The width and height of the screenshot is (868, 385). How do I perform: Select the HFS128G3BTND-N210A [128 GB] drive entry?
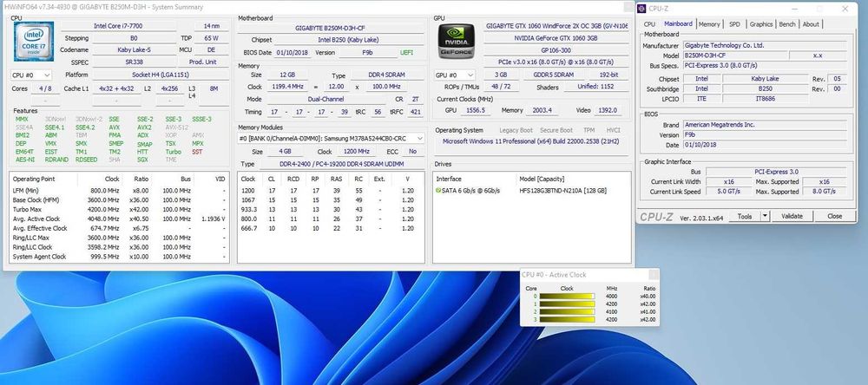click(563, 191)
